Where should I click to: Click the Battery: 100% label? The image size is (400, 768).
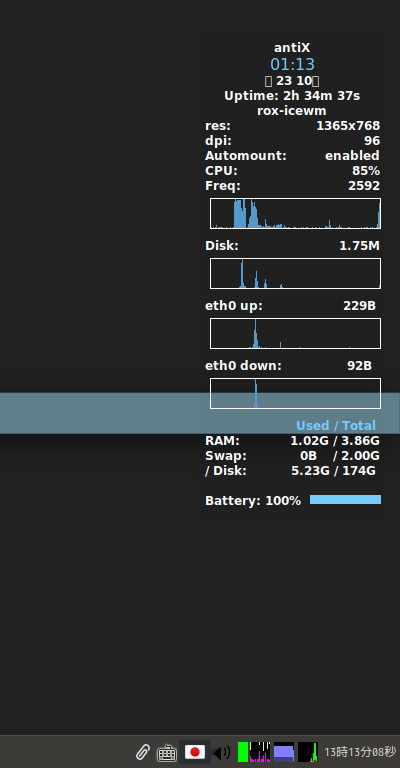click(253, 501)
